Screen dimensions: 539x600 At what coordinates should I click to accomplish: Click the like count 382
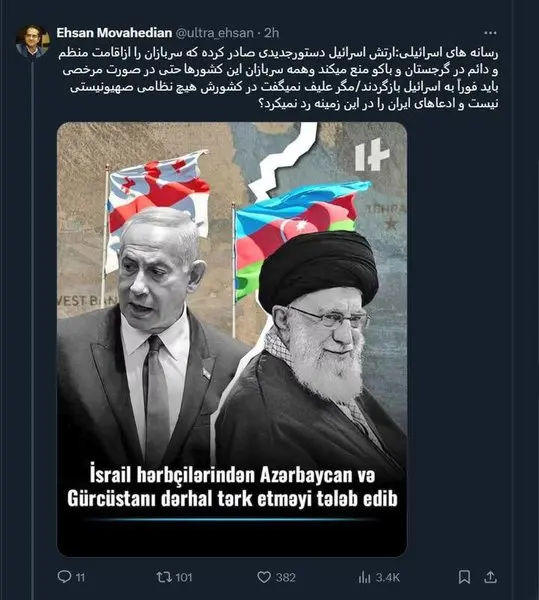pyautogui.click(x=285, y=577)
